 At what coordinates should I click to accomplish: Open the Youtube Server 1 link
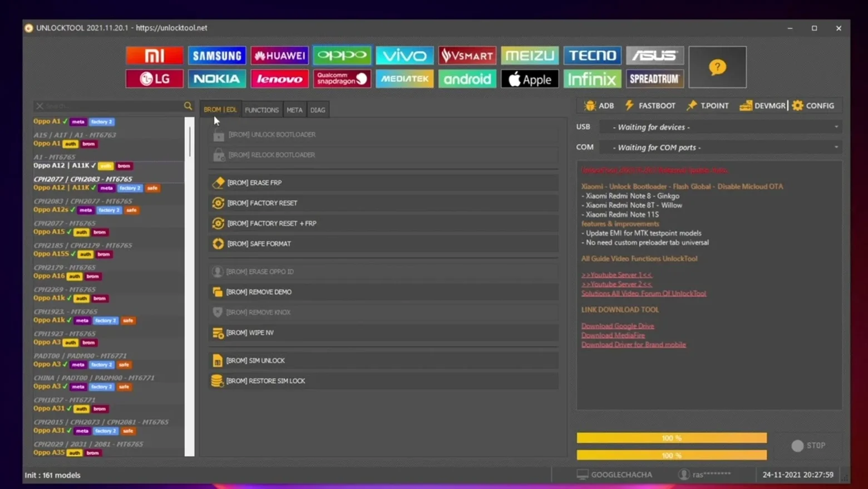617,275
